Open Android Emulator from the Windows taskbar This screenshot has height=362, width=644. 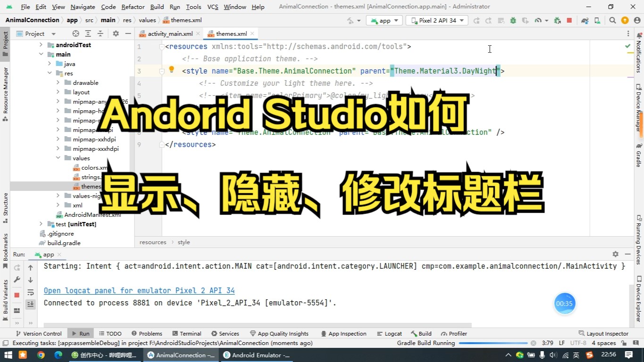(x=257, y=355)
